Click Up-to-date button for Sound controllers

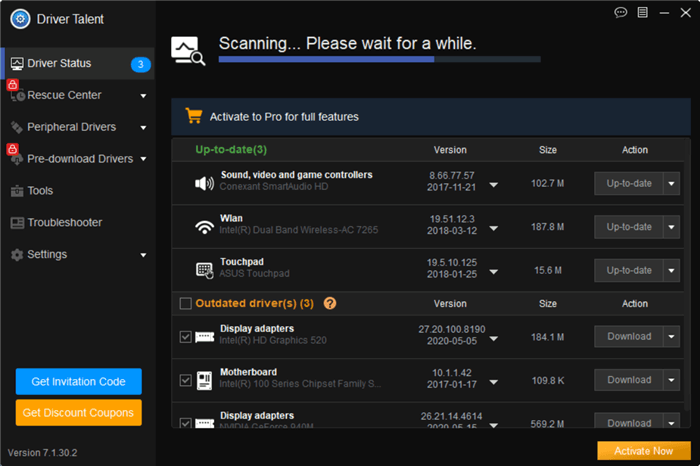[629, 183]
